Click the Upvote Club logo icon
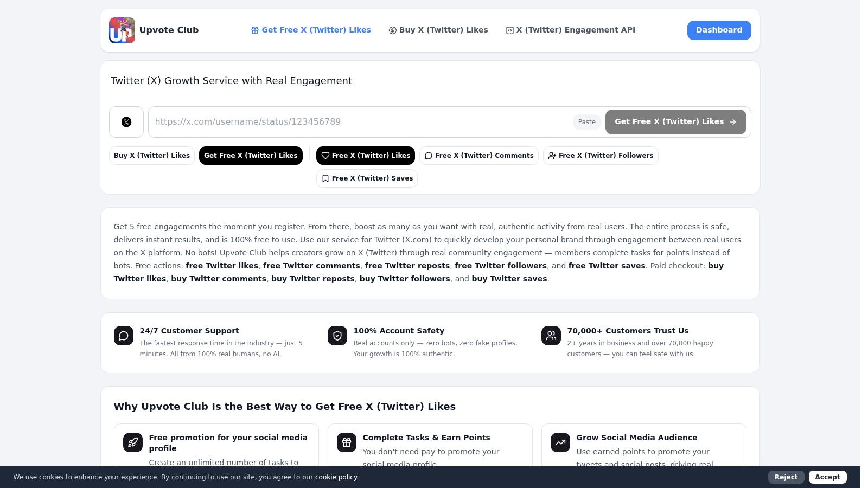Screen dimensions: 868x488 122,30
